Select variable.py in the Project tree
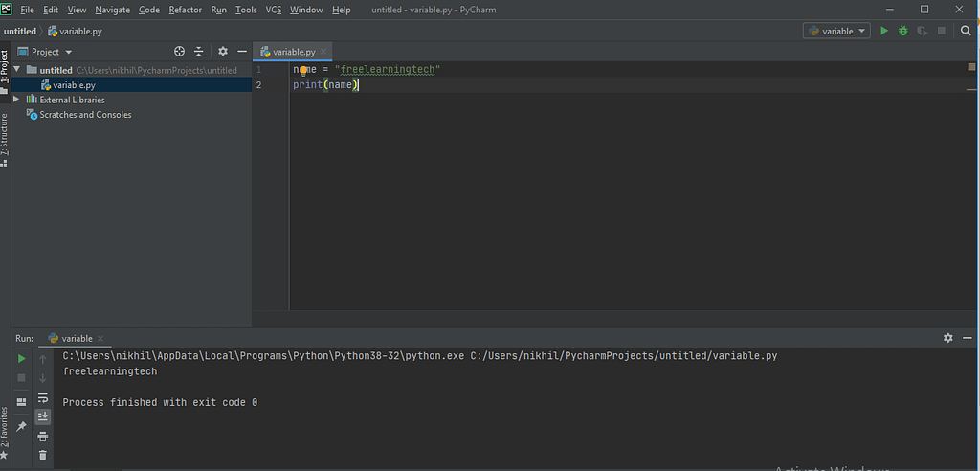 (x=74, y=85)
